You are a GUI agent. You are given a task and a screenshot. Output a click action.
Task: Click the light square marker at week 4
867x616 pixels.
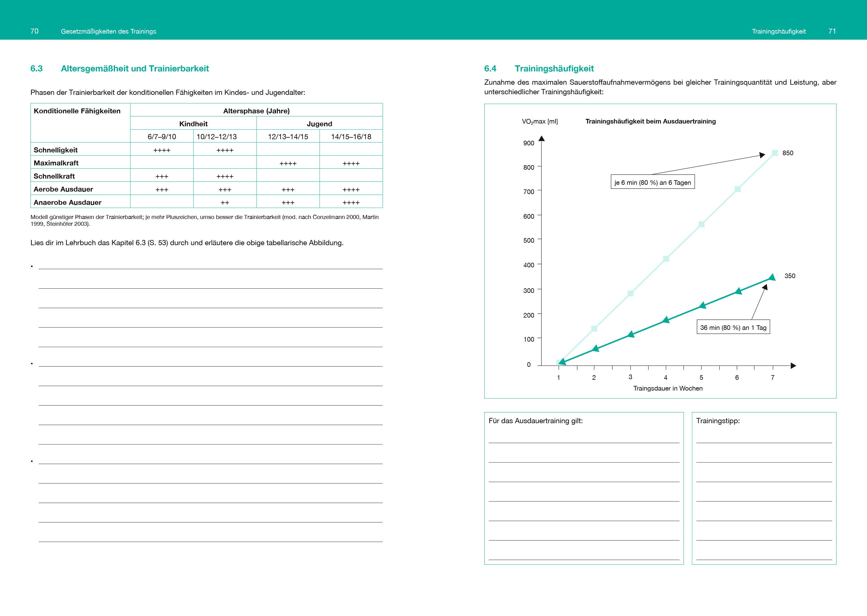(666, 259)
